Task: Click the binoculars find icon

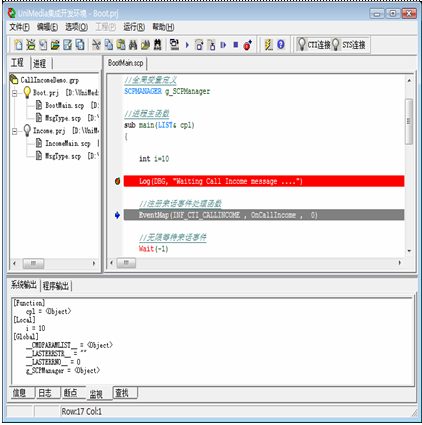Action: point(133,45)
